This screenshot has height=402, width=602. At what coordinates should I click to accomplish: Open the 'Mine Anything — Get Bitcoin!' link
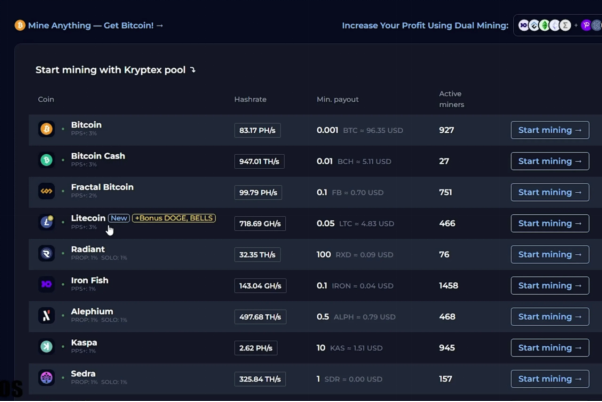89,25
